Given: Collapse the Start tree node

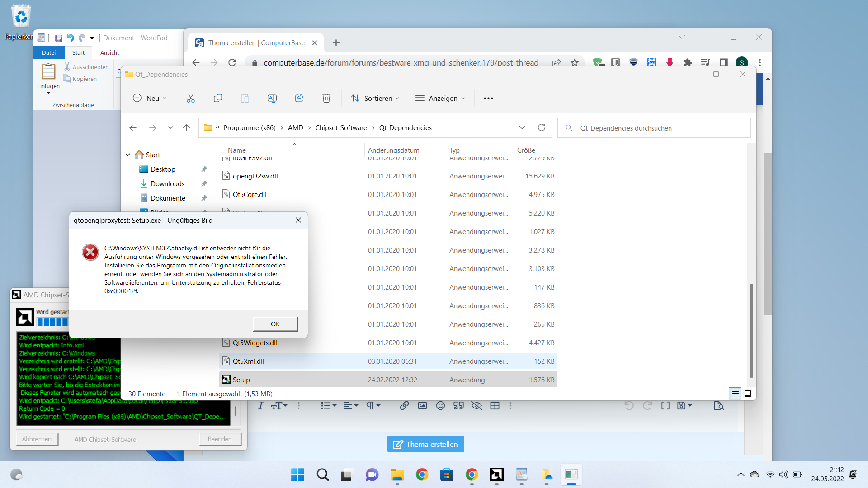Looking at the screenshot, I should pyautogui.click(x=128, y=155).
